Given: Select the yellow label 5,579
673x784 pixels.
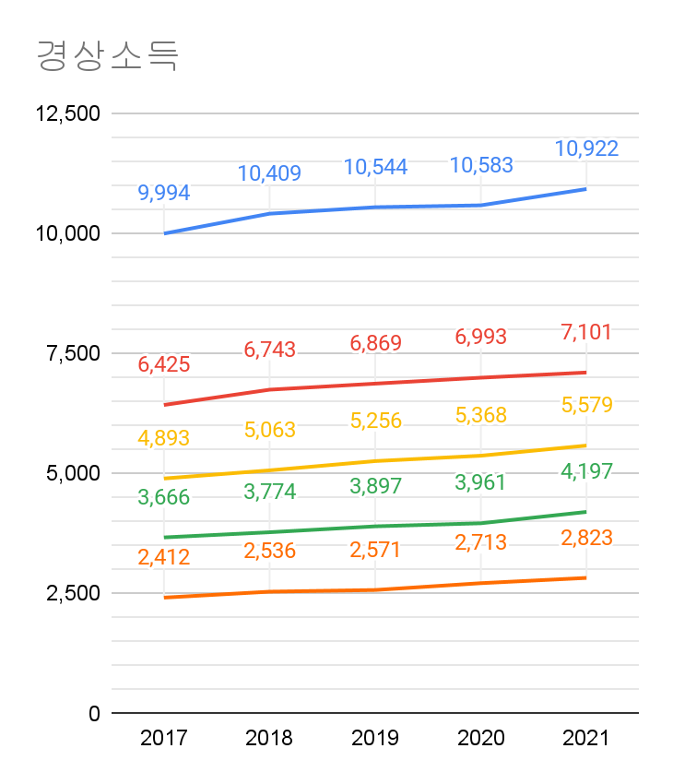Looking at the screenshot, I should point(586,405).
